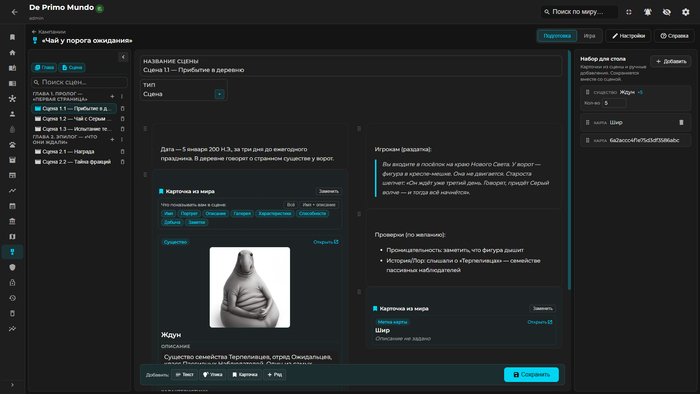The width and height of the screenshot is (700, 394).
Task: Click Заменить on the Ждун world card
Action: (329, 191)
